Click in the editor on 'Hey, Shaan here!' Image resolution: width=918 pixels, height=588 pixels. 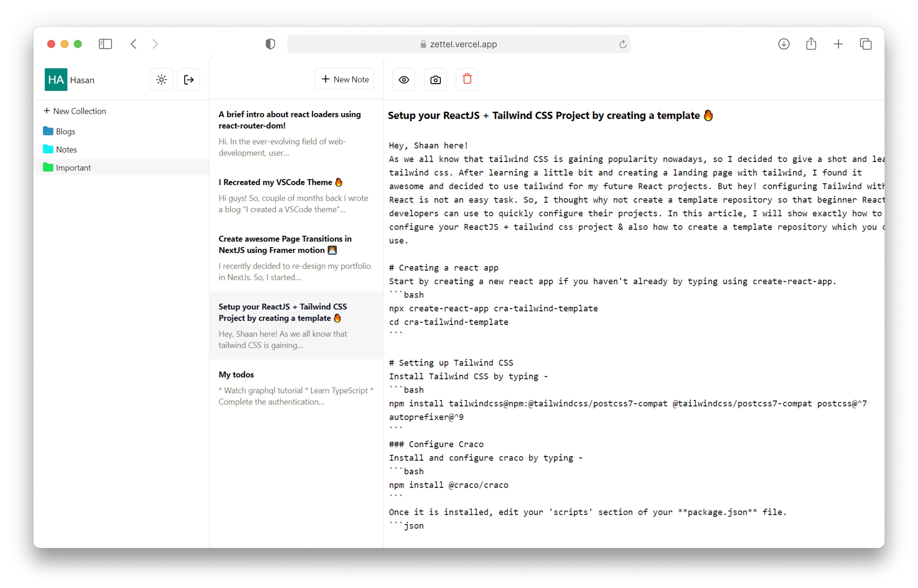click(x=428, y=146)
